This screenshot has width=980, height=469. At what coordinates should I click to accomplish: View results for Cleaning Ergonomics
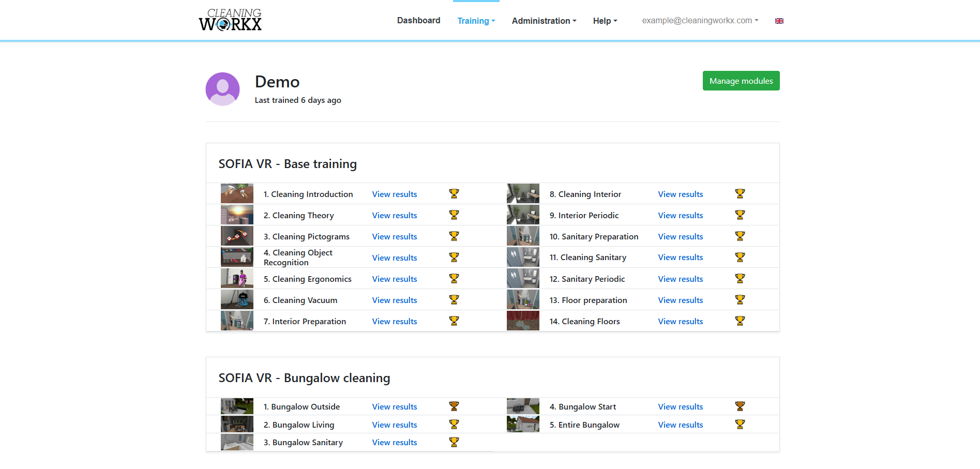pyautogui.click(x=395, y=279)
